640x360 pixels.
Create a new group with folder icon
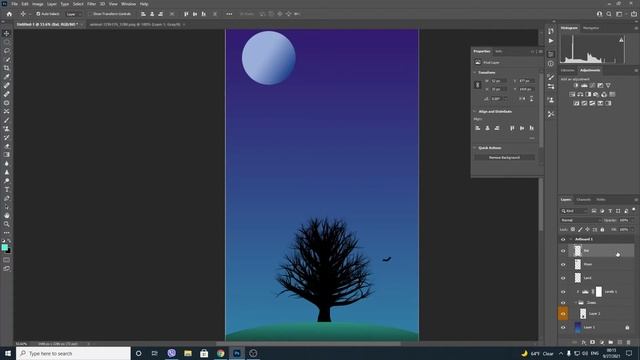[611, 342]
